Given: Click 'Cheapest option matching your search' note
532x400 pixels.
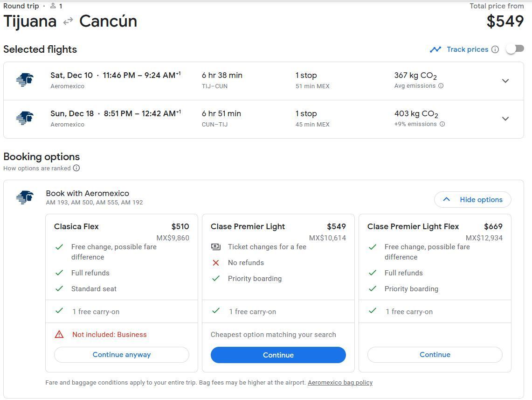Looking at the screenshot, I should point(273,335).
